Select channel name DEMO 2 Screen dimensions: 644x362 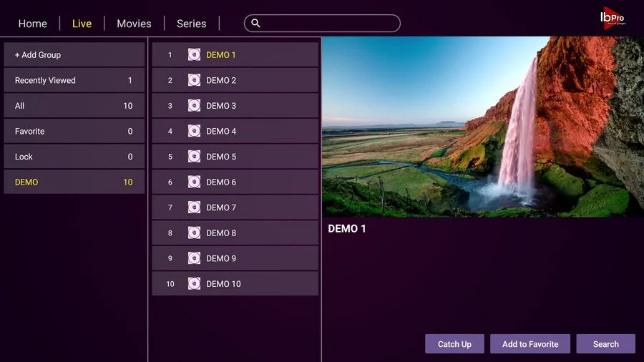(221, 80)
